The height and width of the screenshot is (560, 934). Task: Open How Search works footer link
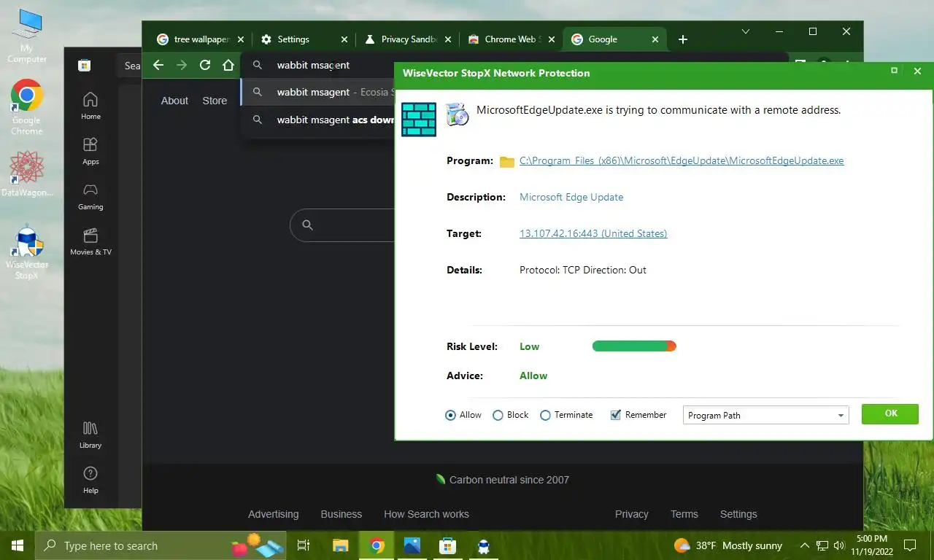pos(426,514)
